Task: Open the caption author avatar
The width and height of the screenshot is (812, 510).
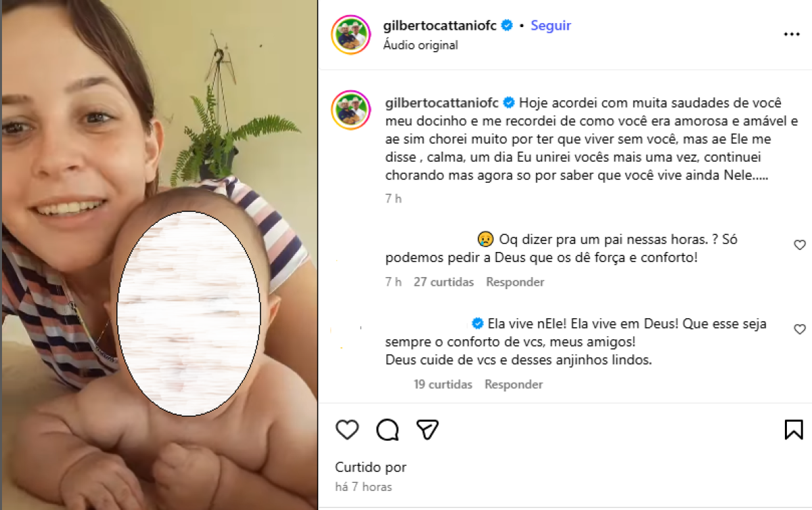Action: coord(351,110)
